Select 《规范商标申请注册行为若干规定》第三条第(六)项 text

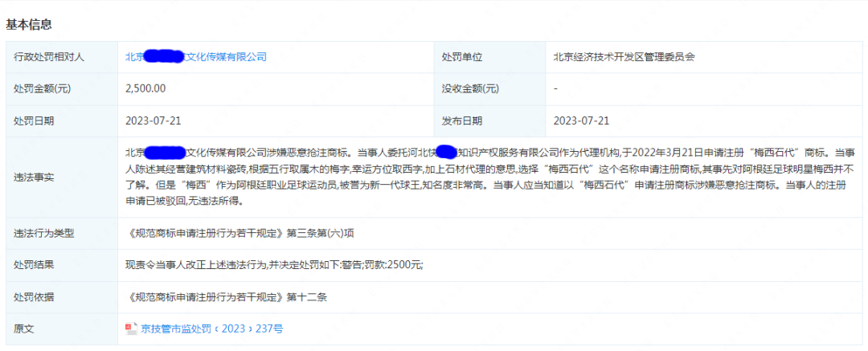[x=240, y=233]
